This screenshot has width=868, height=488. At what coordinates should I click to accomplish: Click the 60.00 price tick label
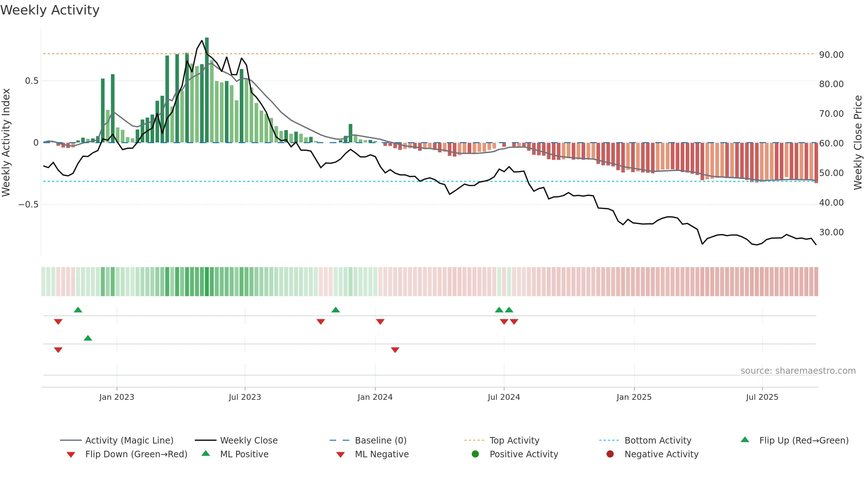coord(831,144)
